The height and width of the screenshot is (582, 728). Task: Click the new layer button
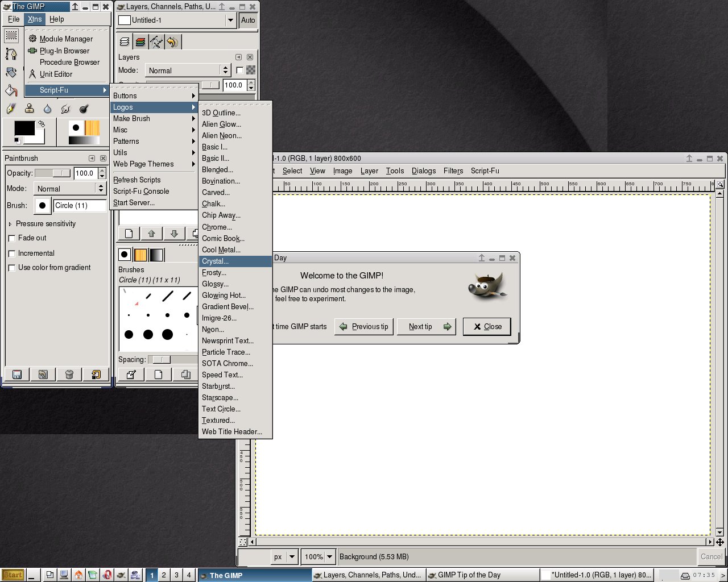point(129,234)
